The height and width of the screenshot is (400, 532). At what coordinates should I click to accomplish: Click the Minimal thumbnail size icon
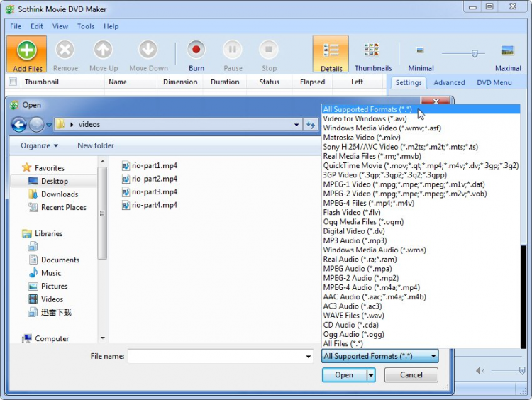point(421,55)
